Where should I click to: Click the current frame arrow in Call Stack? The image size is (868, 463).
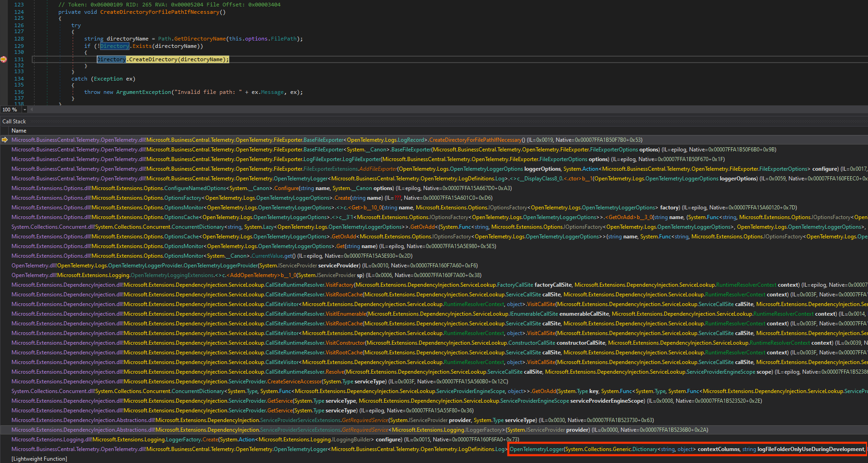tap(5, 140)
